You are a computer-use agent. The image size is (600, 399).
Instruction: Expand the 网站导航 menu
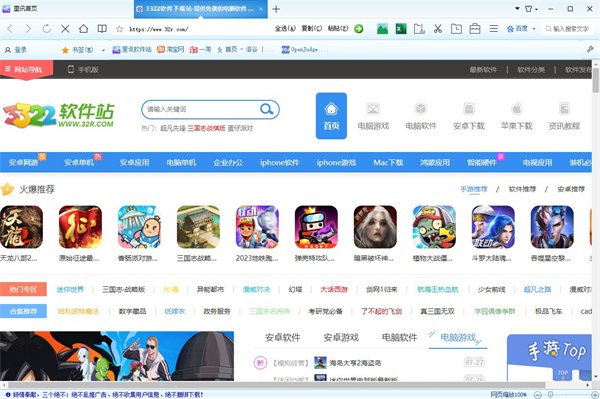pyautogui.click(x=26, y=70)
